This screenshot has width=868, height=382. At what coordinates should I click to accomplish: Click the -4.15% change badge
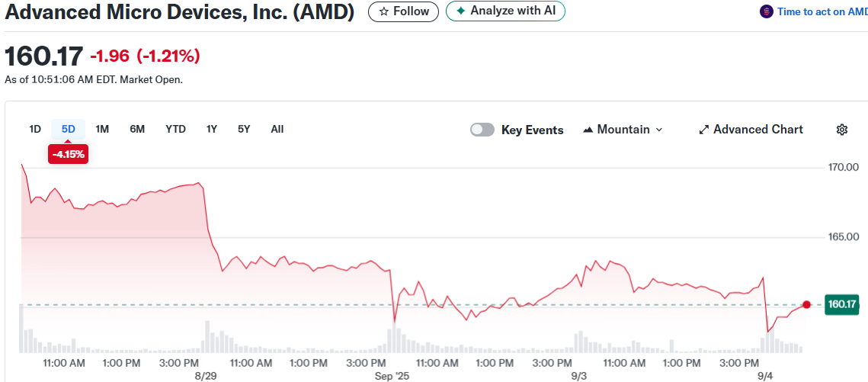68,155
